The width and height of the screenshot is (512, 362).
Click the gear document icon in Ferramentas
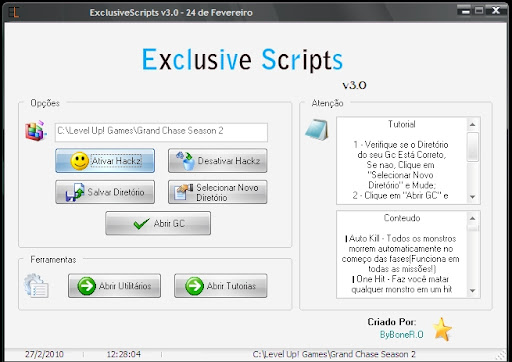click(x=36, y=286)
